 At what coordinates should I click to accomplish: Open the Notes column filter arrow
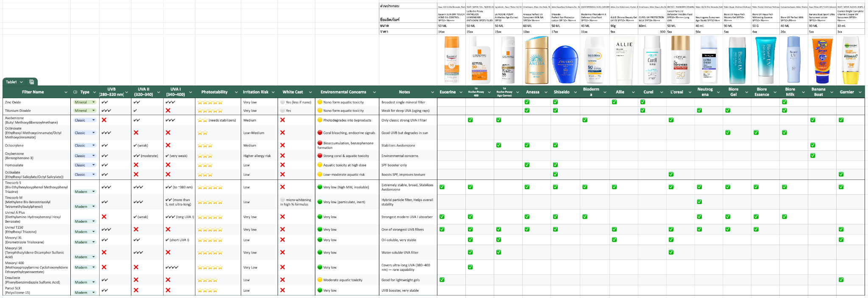[432, 92]
